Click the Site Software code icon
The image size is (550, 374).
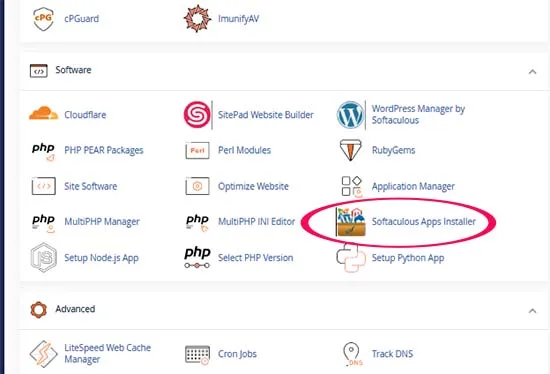pos(43,186)
